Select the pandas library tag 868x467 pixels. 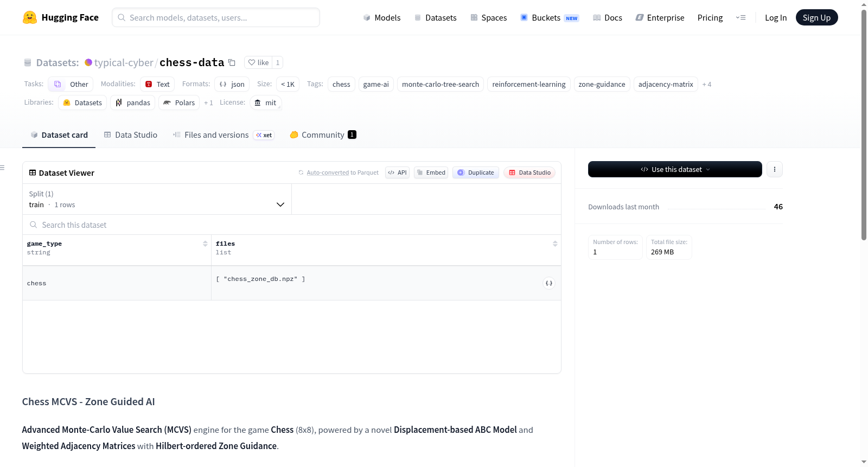pos(133,103)
